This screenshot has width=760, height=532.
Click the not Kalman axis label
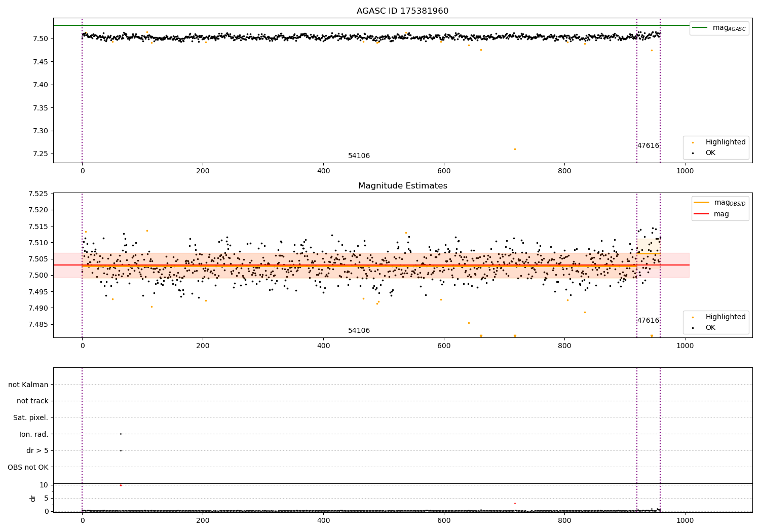pyautogui.click(x=28, y=385)
